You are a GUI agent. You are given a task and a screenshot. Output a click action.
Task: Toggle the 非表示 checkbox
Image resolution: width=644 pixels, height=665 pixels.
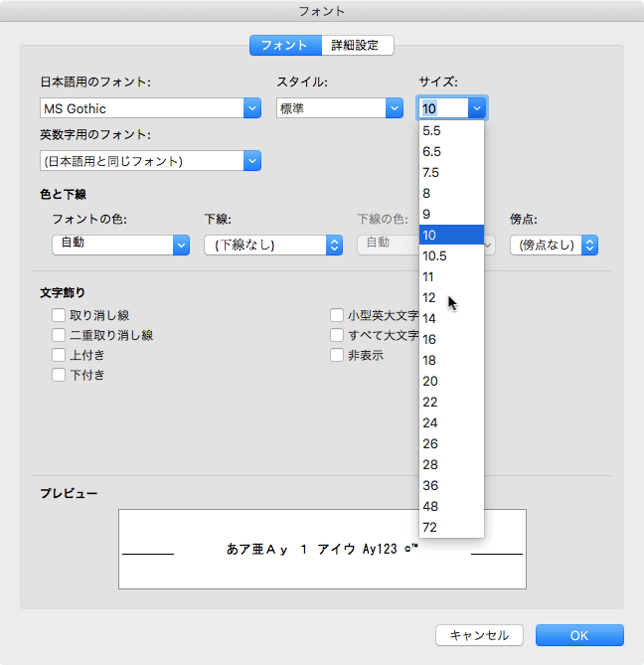pyautogui.click(x=337, y=355)
